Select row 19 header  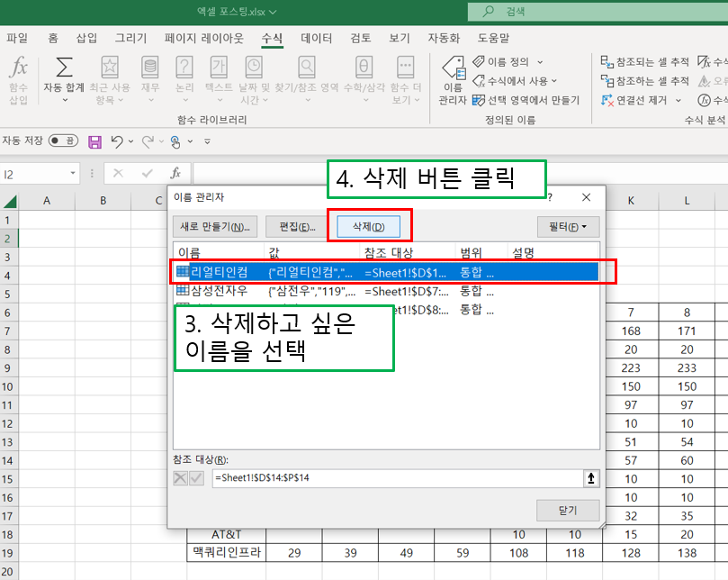[x=8, y=553]
